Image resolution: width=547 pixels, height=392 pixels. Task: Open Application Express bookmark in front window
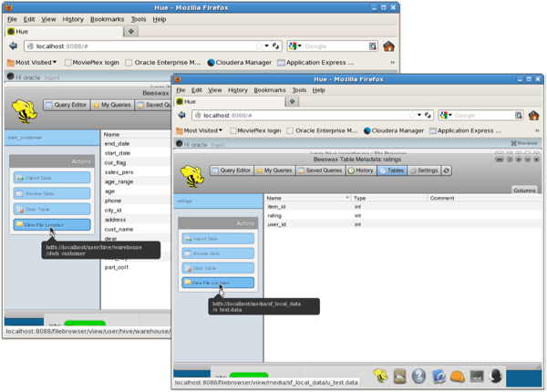(466, 130)
